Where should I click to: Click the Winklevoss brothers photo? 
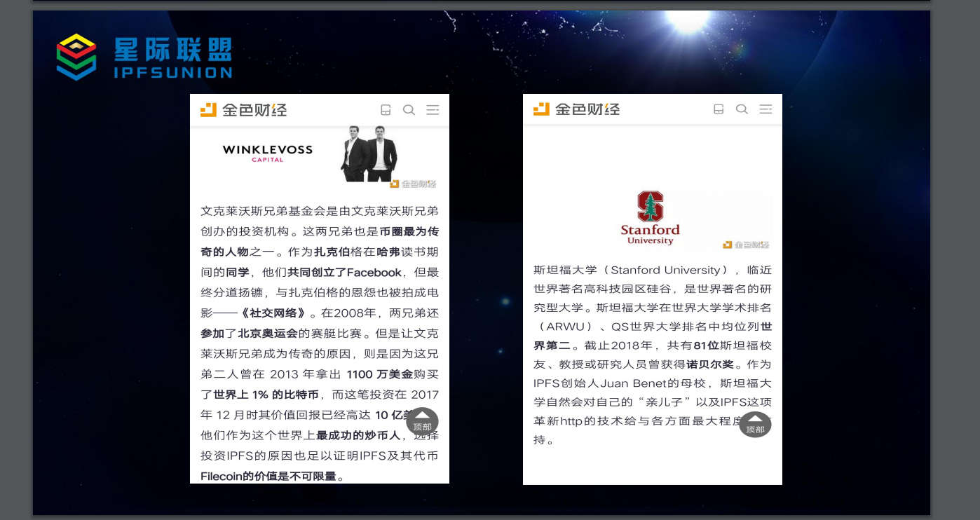pyautogui.click(x=369, y=153)
